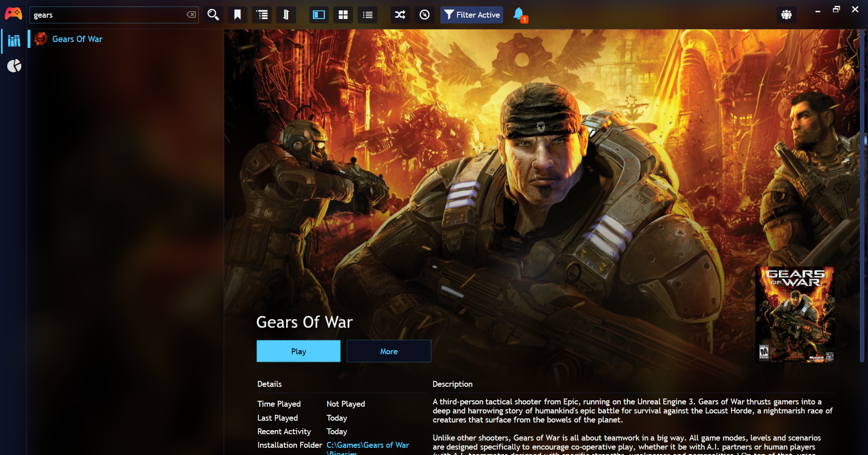This screenshot has width=868, height=455.
Task: Click the paragraph starting "Unlike other shooters"
Action: coord(627,445)
